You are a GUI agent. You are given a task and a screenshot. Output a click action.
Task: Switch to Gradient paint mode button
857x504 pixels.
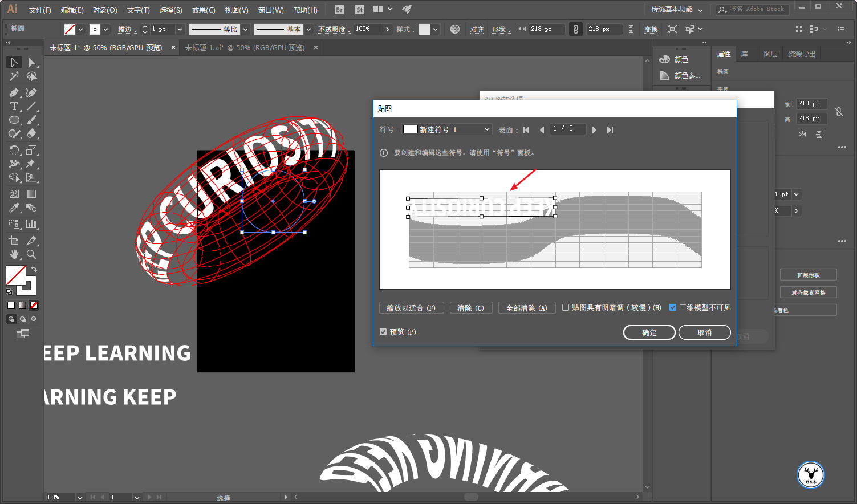tap(23, 306)
